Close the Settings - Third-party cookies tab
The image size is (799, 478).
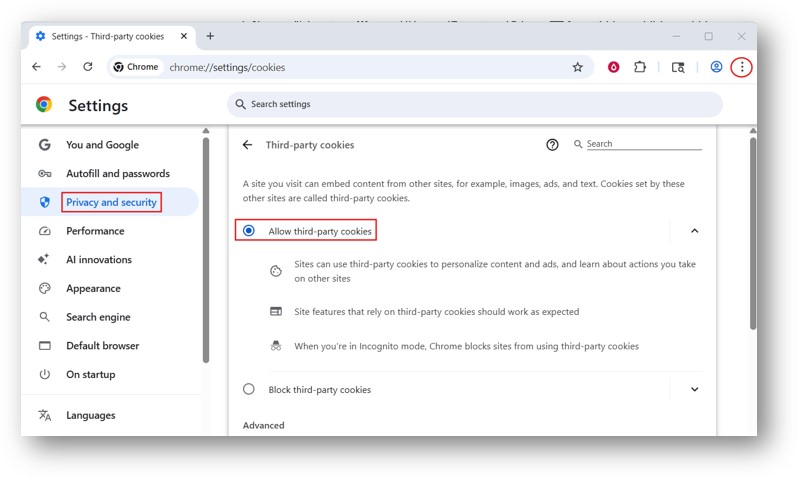click(184, 36)
